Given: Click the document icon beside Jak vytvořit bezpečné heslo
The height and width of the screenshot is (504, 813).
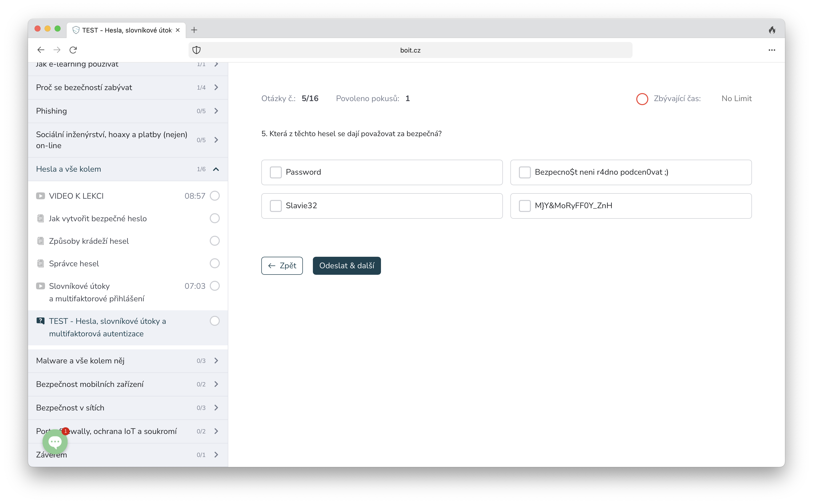Looking at the screenshot, I should (40, 218).
